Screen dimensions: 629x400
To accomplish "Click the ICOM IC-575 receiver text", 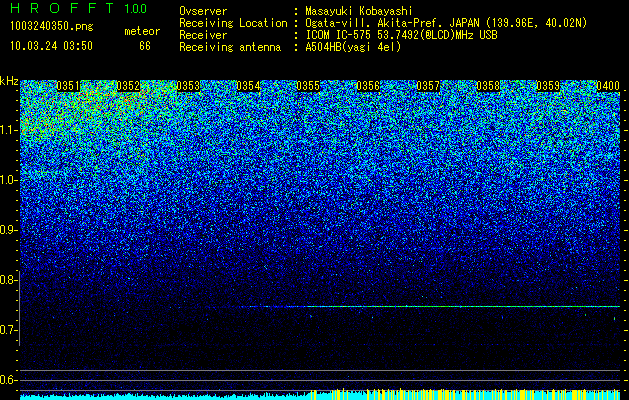I will [401, 35].
